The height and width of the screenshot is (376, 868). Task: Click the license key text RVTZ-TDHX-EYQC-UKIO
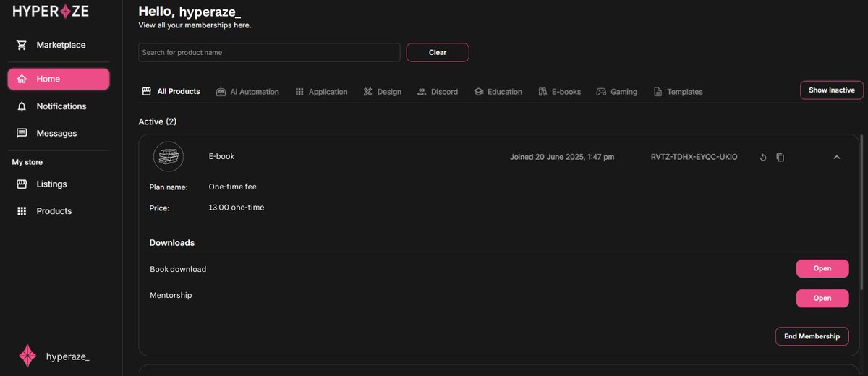(694, 157)
